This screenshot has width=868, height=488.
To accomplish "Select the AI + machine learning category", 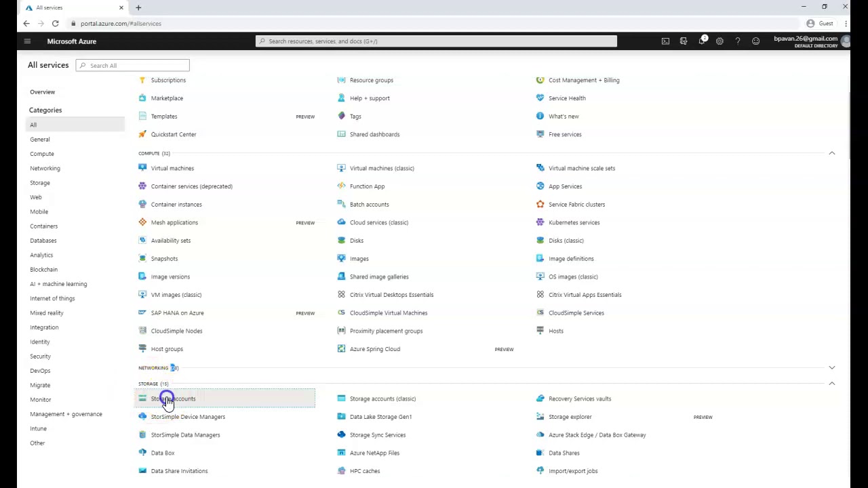I will [x=58, y=284].
